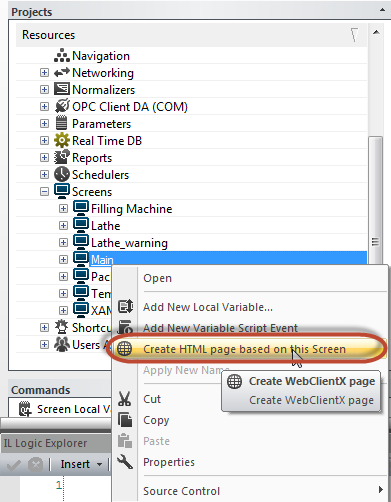Expand the Lathe screen node
This screenshot has width=391, height=502.
click(x=63, y=225)
